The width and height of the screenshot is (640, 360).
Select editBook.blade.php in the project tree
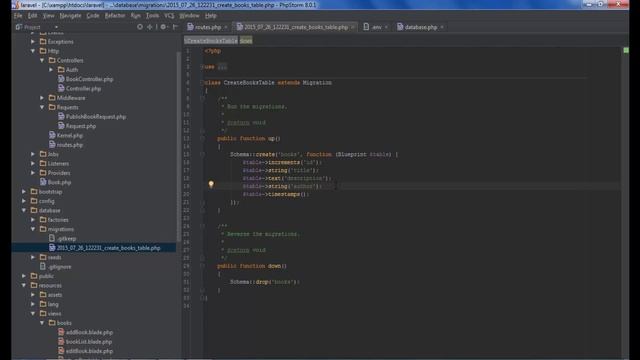click(x=89, y=351)
